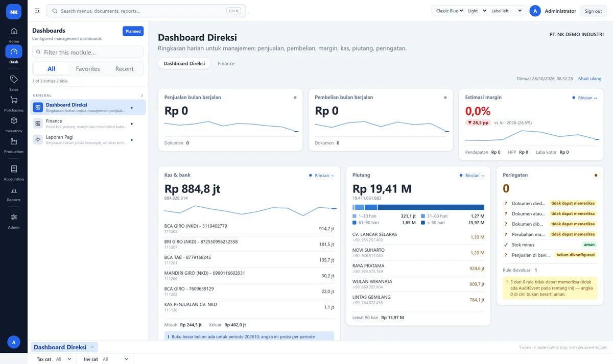The height and width of the screenshot is (364, 613).
Task: Click the BRI GIRO (NKD) account row
Action: 249,244
